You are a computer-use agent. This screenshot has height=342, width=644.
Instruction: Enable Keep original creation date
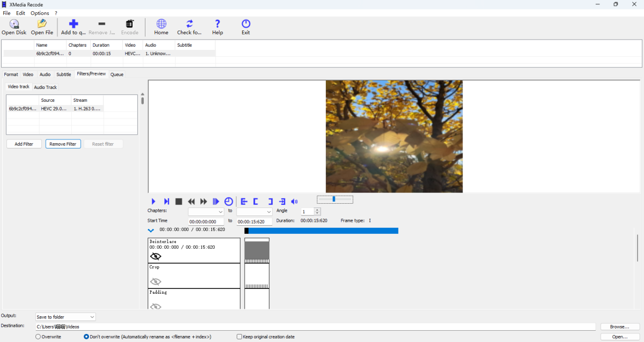pos(239,337)
